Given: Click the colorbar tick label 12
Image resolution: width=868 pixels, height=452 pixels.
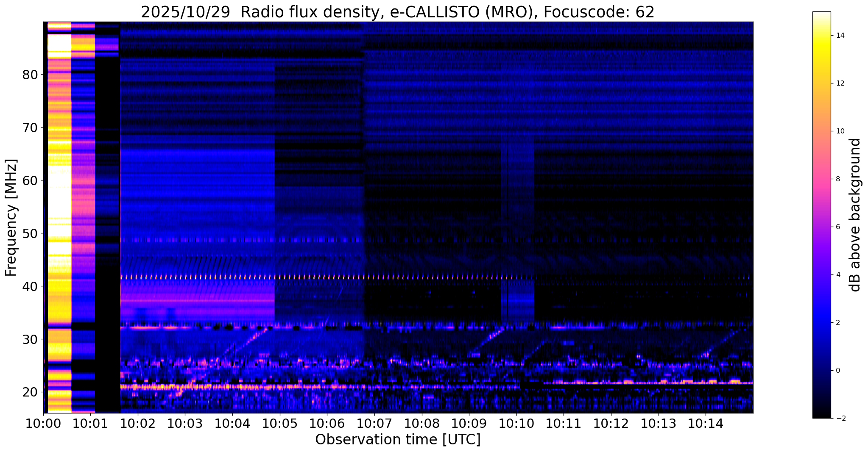Looking at the screenshot, I should 840,83.
